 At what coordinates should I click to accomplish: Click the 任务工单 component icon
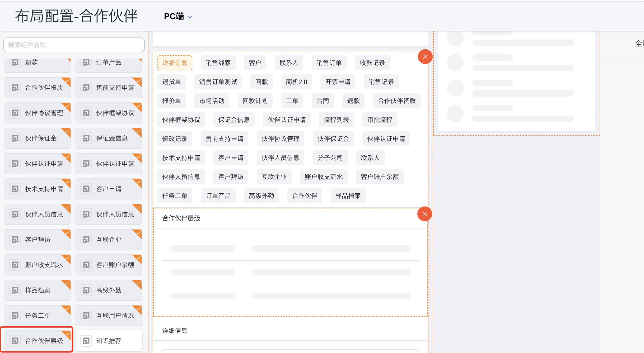click(15, 316)
